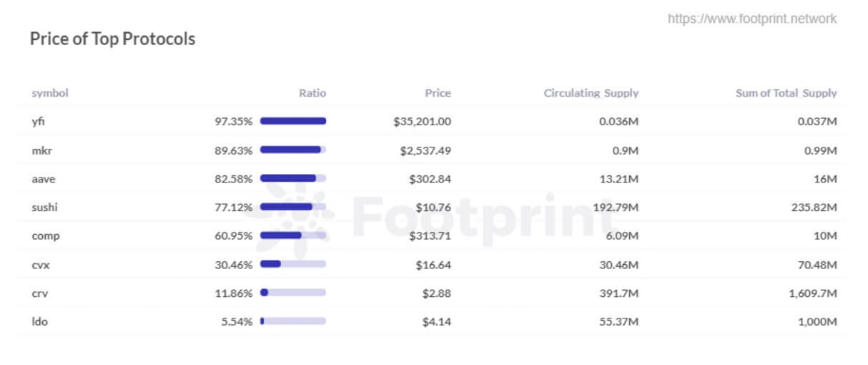Image resolution: width=868 pixels, height=365 pixels.
Task: Sort table by Ratio column header
Action: pyautogui.click(x=312, y=93)
